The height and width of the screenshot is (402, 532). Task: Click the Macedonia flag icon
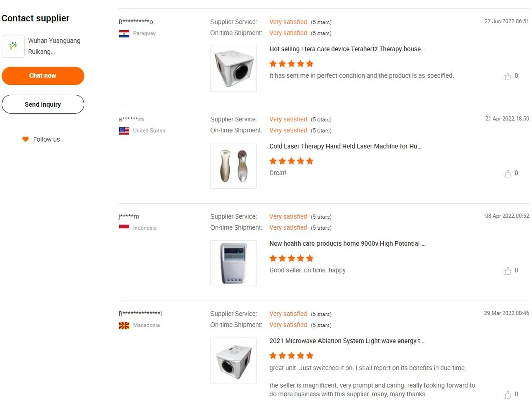click(x=124, y=325)
